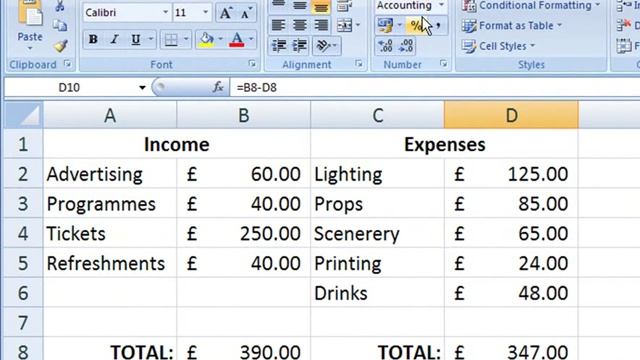Select the Printing cell
The height and width of the screenshot is (360, 640).
click(x=378, y=263)
